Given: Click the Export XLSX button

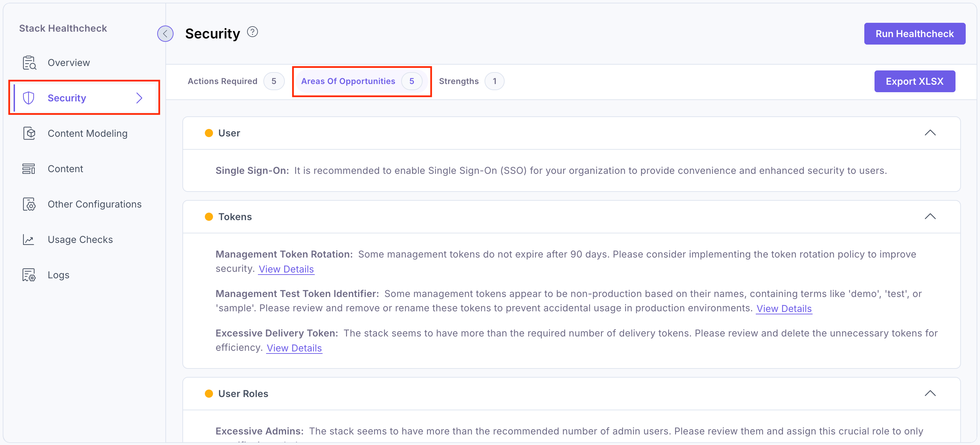Looking at the screenshot, I should point(915,81).
